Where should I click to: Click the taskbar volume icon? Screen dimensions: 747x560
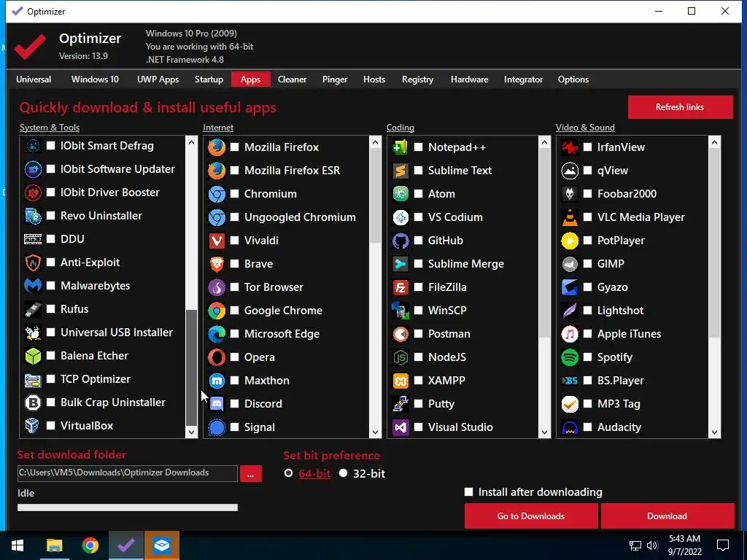point(652,545)
